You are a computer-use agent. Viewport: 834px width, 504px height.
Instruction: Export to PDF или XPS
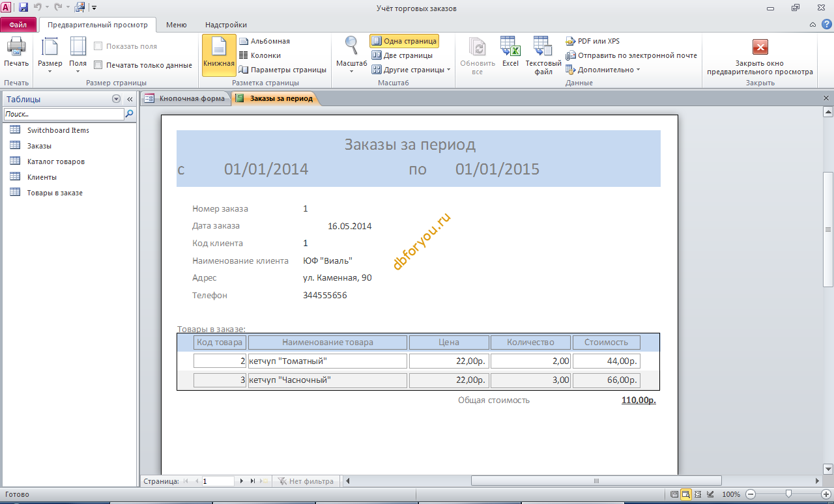pos(593,41)
